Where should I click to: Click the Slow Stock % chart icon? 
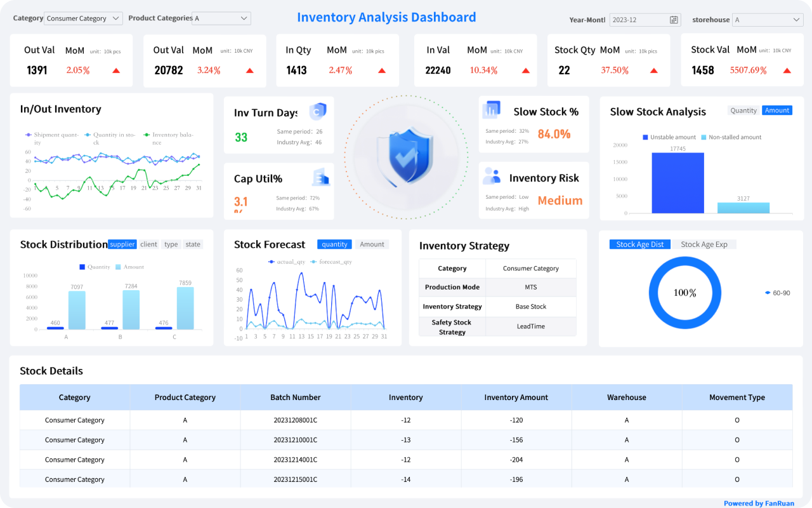tap(491, 110)
